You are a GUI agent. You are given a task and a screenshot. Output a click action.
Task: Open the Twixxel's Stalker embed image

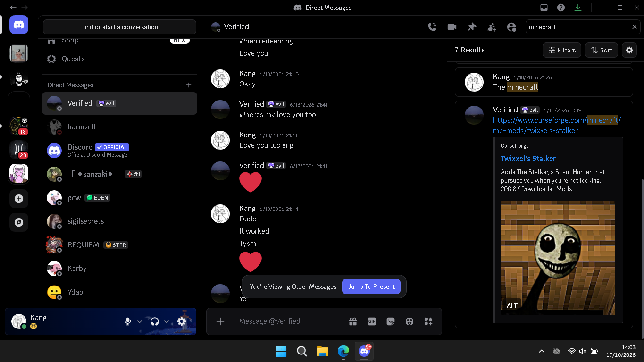pyautogui.click(x=558, y=258)
